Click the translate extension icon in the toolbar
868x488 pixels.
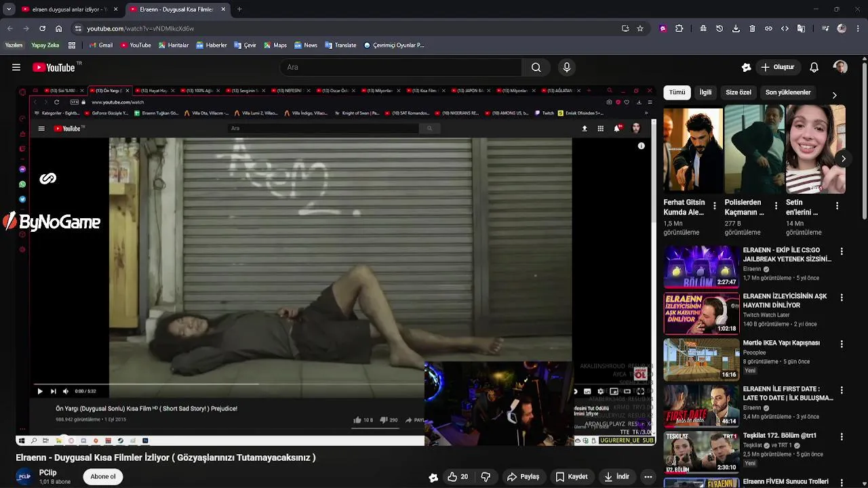tap(801, 28)
